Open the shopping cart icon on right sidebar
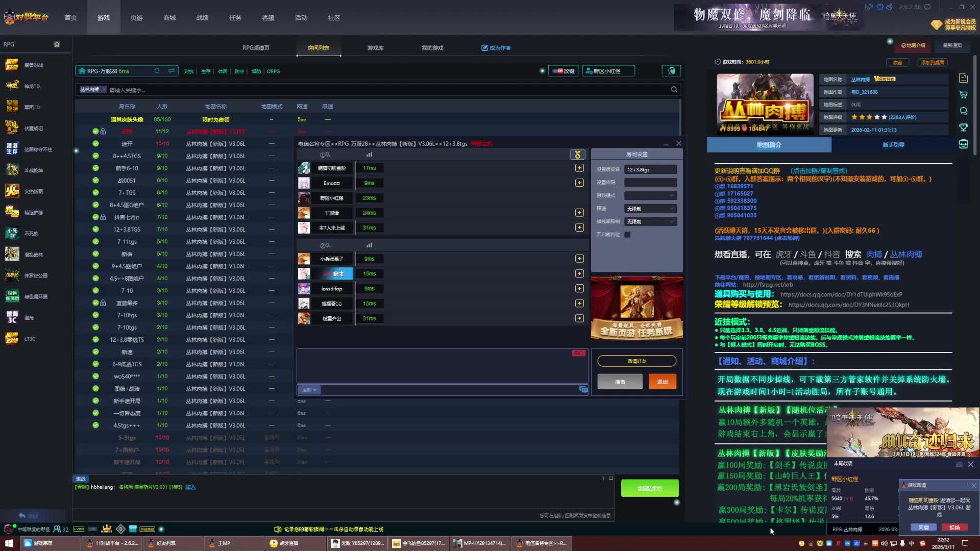Image resolution: width=980 pixels, height=551 pixels. pos(963,94)
